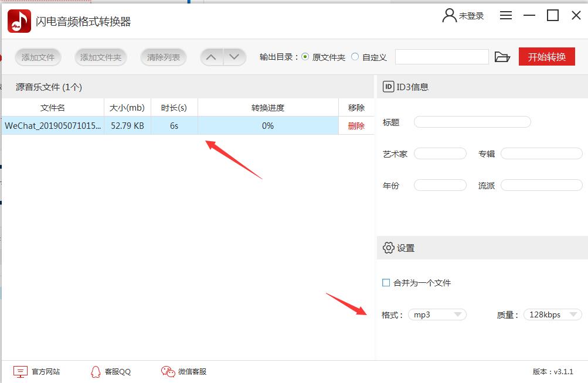This screenshot has height=383, width=588.
Task: Open the hamburger menu
Action: click(506, 15)
